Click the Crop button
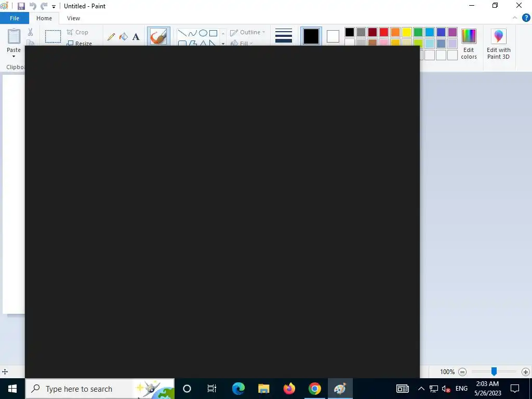532x399 pixels. tap(78, 32)
